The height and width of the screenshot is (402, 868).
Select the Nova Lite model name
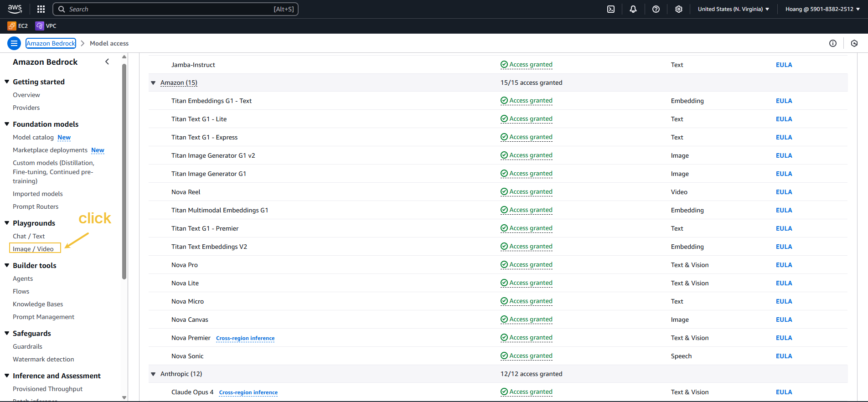tap(185, 283)
